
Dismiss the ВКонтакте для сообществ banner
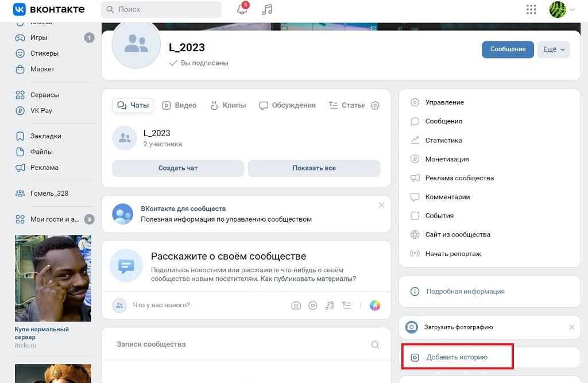[381, 205]
